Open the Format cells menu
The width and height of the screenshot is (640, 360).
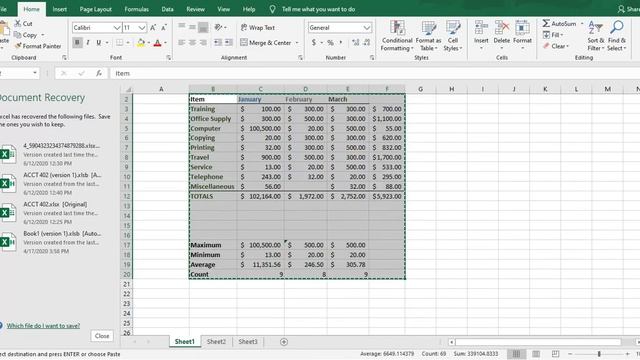coord(522,35)
